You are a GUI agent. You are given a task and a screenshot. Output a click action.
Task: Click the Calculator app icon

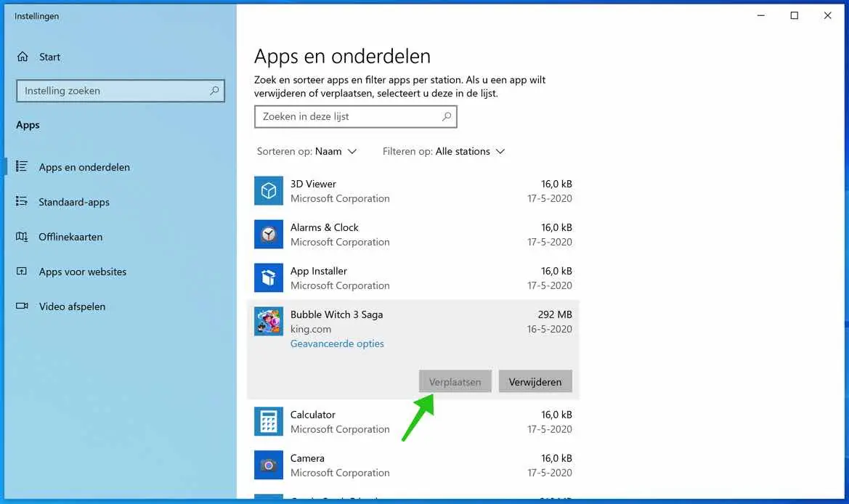tap(269, 421)
